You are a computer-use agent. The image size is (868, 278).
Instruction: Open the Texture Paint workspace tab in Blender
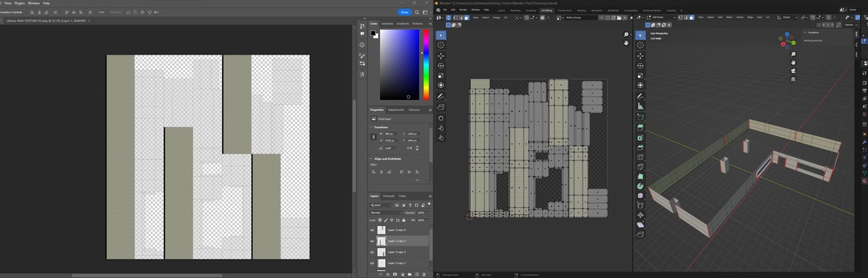coord(564,11)
